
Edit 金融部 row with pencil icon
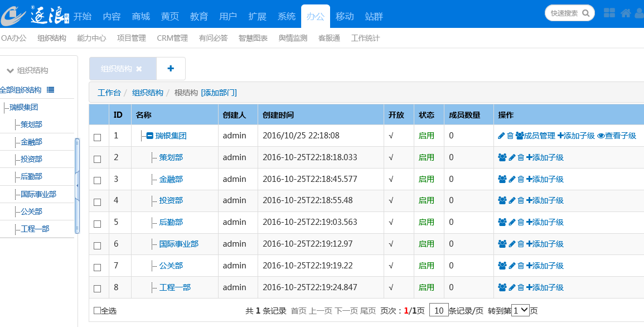click(x=512, y=179)
